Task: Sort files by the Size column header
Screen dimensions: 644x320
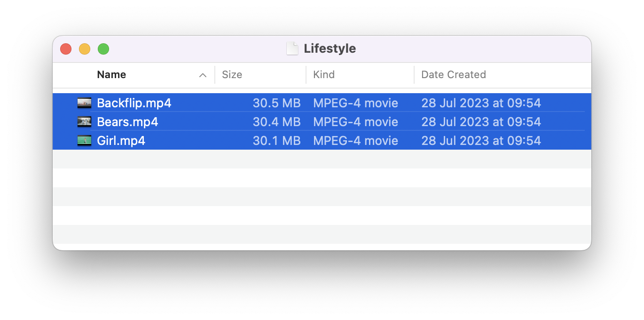Action: pos(232,75)
